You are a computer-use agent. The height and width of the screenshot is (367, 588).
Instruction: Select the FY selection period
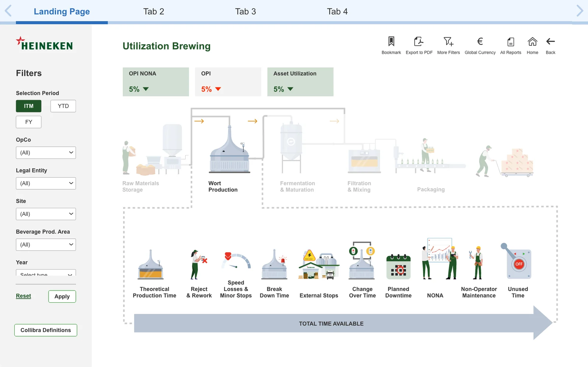[x=29, y=122]
